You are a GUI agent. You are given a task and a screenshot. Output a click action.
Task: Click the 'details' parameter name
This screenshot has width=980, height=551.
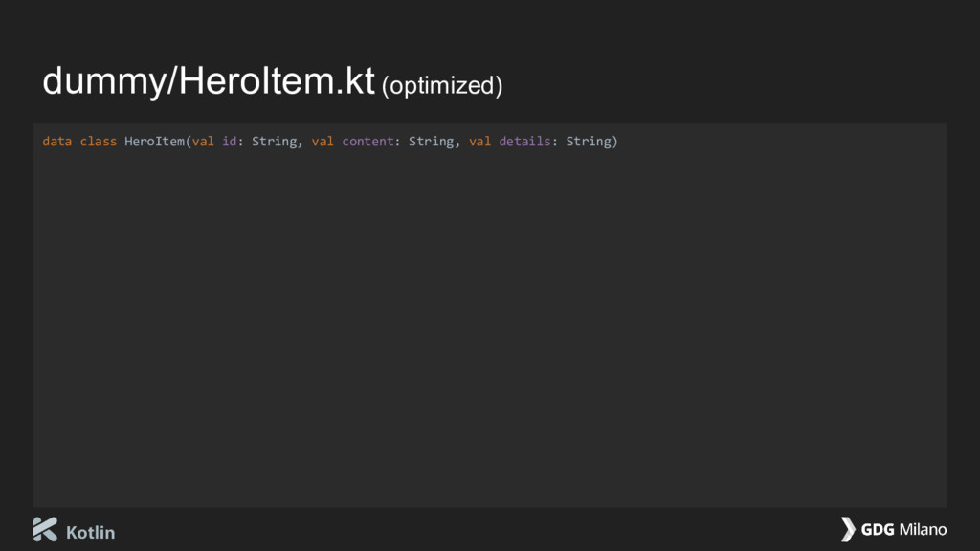[x=525, y=142]
